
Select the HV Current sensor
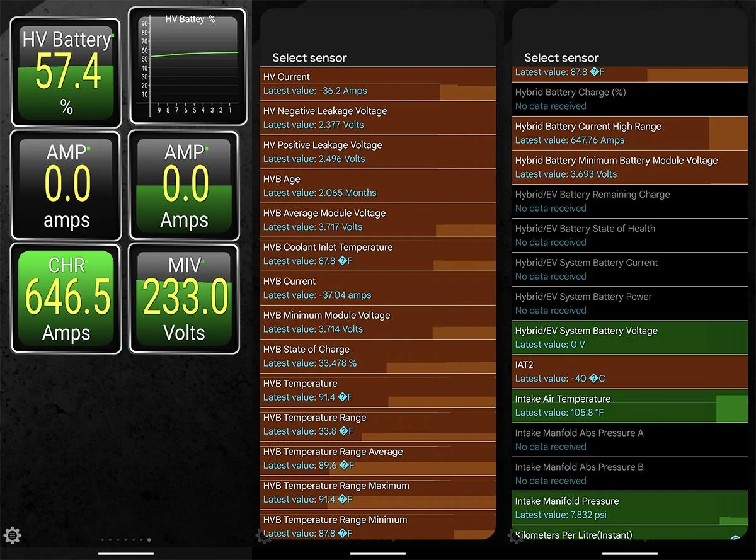click(378, 84)
